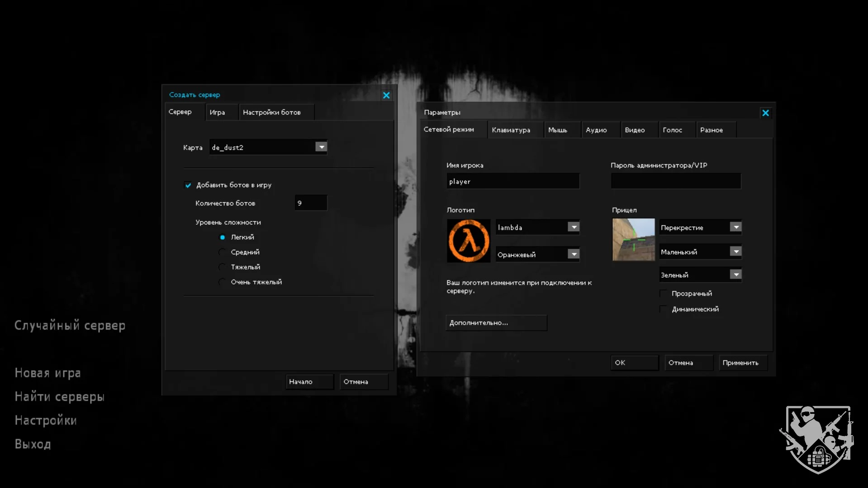868x488 pixels.
Task: Close the Создать сервер dialog
Action: (386, 95)
